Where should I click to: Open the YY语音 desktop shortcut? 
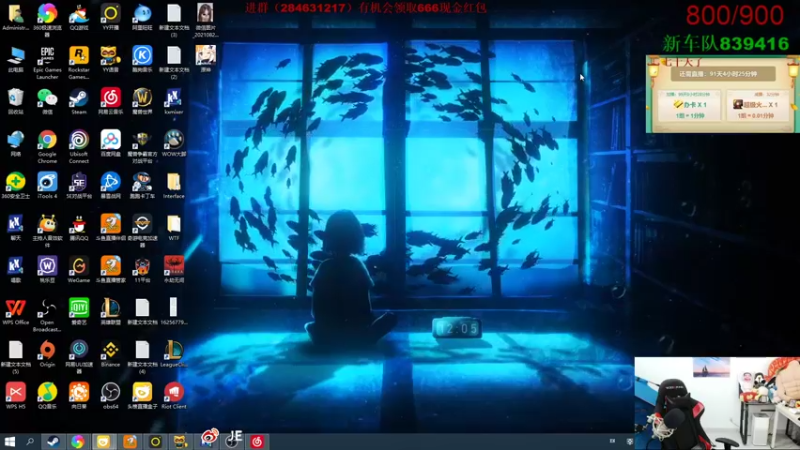click(x=110, y=59)
